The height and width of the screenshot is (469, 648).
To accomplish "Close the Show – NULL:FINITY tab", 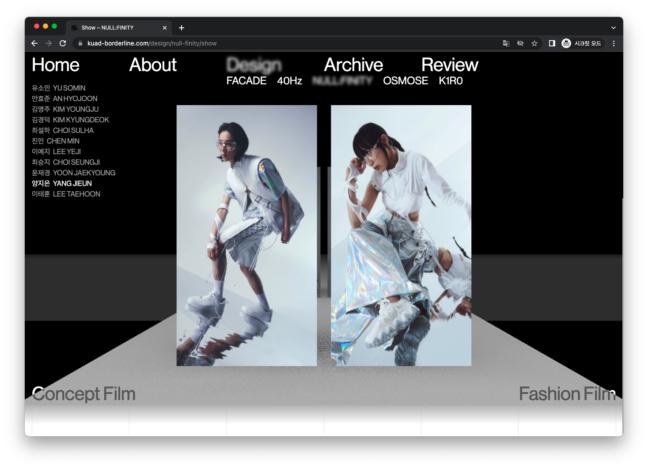I will [165, 27].
